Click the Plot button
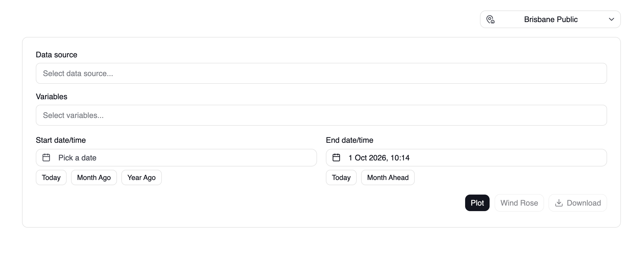This screenshot has width=644, height=253. point(477,203)
